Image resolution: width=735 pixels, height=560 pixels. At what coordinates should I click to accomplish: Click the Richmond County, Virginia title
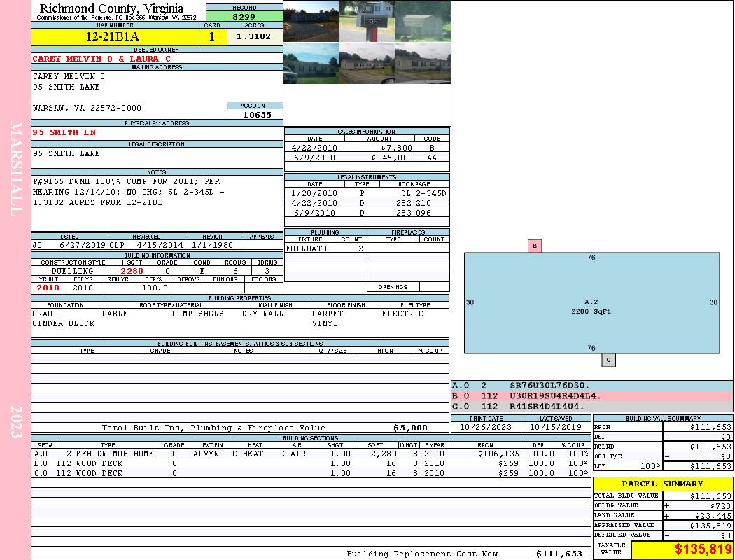tap(111, 8)
